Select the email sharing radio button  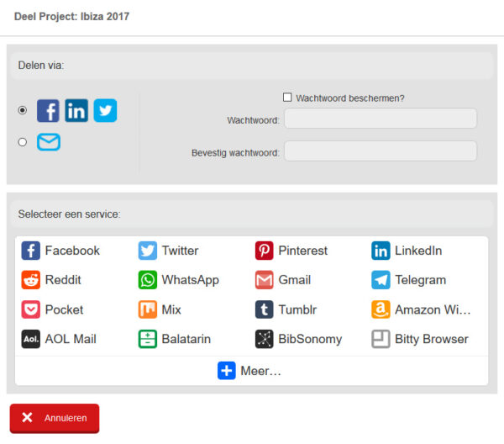22,142
